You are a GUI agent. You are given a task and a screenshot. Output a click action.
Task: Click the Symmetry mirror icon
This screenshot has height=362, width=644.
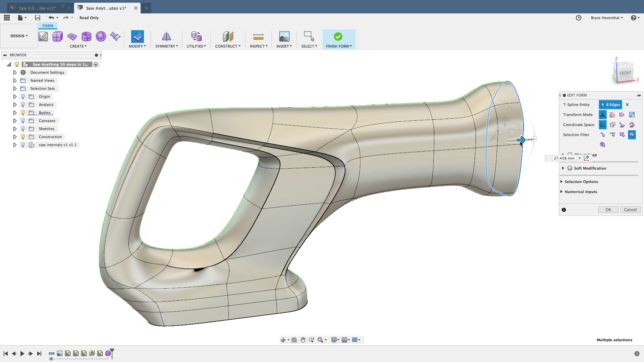(x=166, y=36)
